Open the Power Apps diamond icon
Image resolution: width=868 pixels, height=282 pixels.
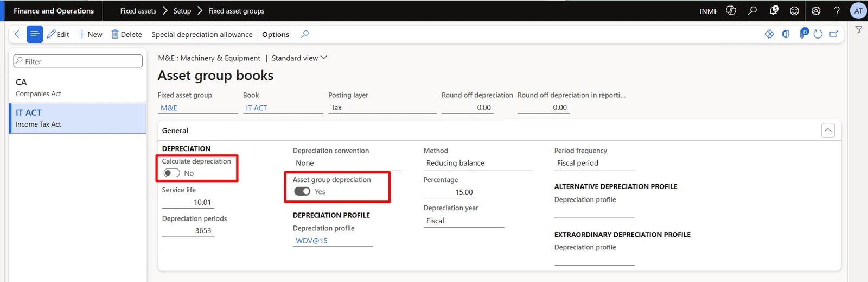[x=769, y=34]
